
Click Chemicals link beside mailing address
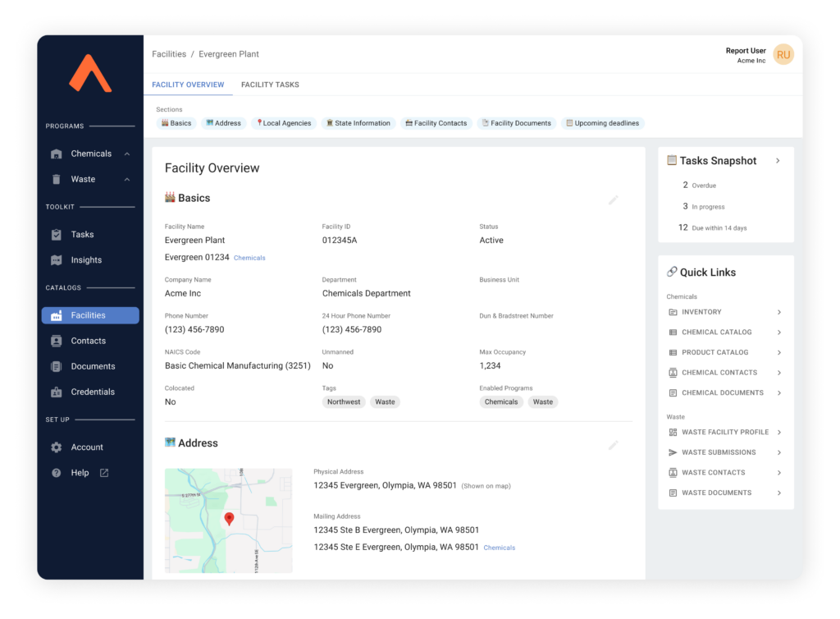500,548
